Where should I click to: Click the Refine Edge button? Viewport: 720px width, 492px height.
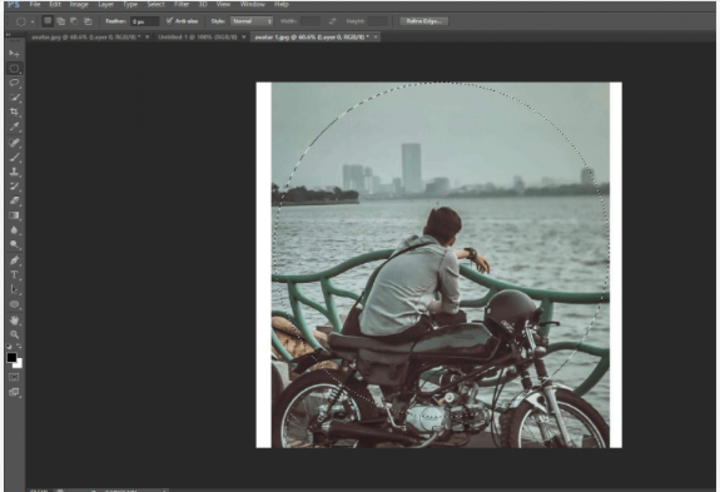point(424,21)
